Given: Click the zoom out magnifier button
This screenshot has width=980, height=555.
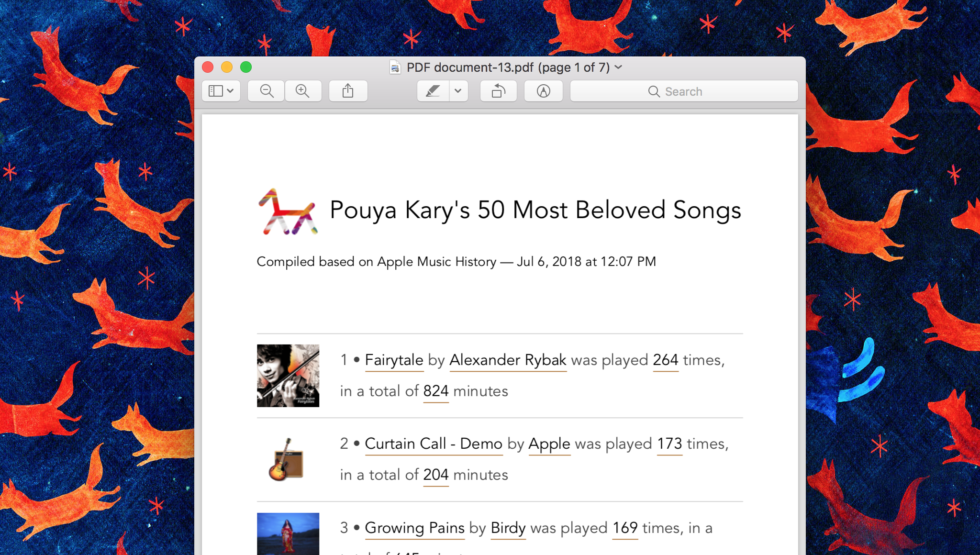Looking at the screenshot, I should pos(267,91).
